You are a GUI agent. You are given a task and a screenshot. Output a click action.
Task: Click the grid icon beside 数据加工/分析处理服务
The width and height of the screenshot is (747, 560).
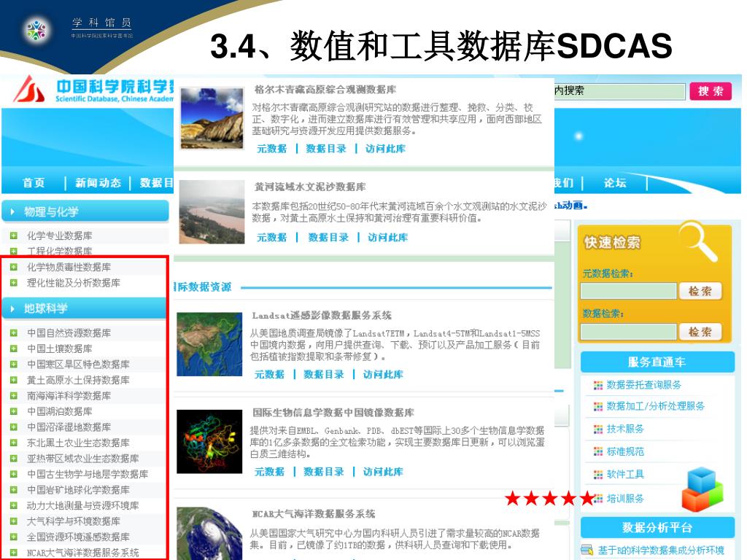[598, 407]
